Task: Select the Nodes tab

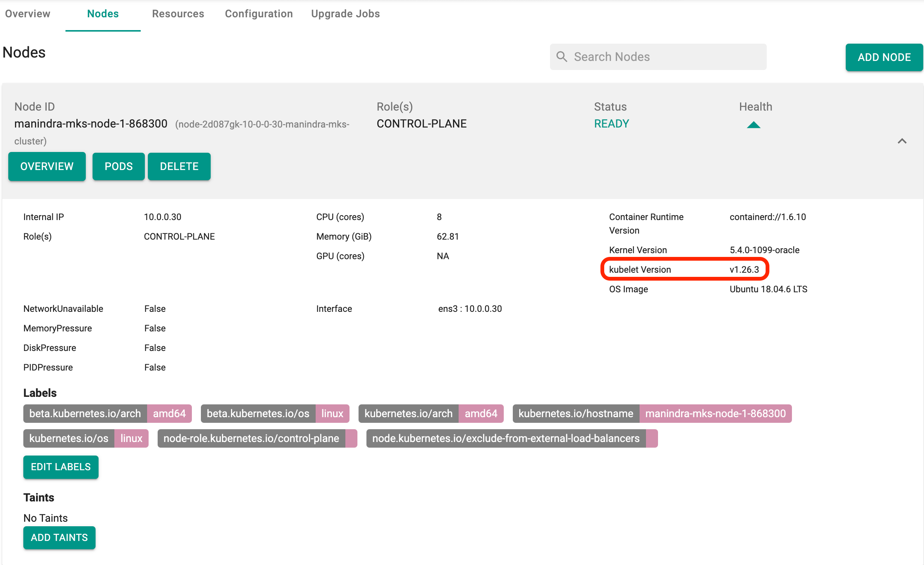Action: click(x=103, y=14)
